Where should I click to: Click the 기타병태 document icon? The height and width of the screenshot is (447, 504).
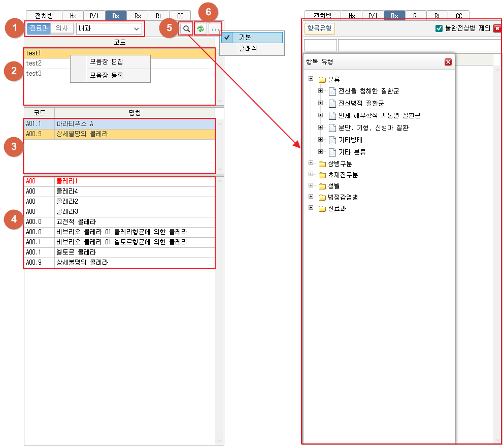[332, 140]
